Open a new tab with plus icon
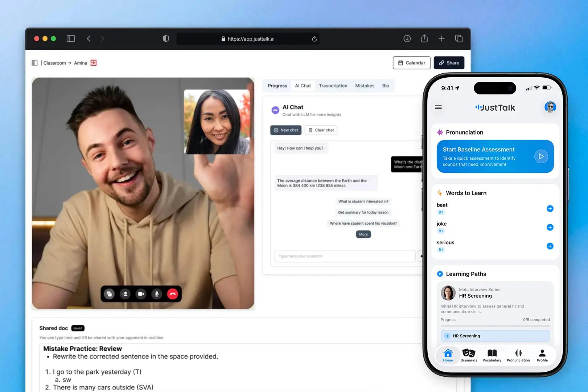The width and height of the screenshot is (588, 392). pos(441,38)
